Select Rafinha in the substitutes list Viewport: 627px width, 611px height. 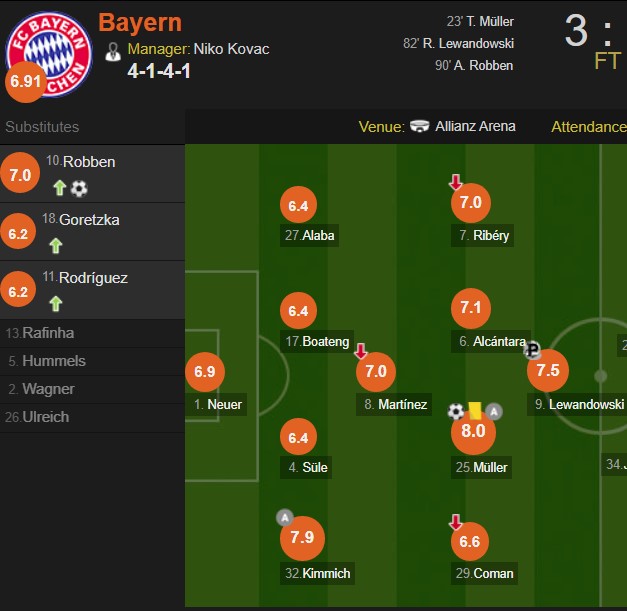tap(46, 333)
